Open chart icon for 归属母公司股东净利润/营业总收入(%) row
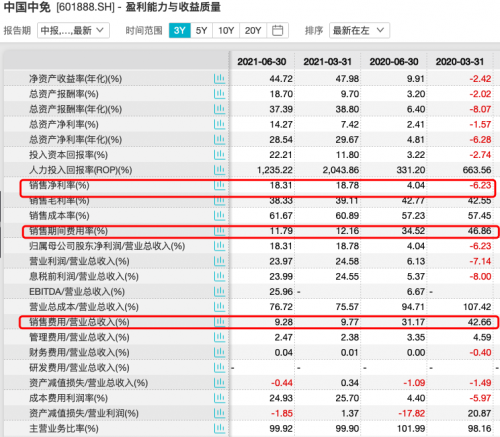Screen dimensions: 500x437 [219, 246]
